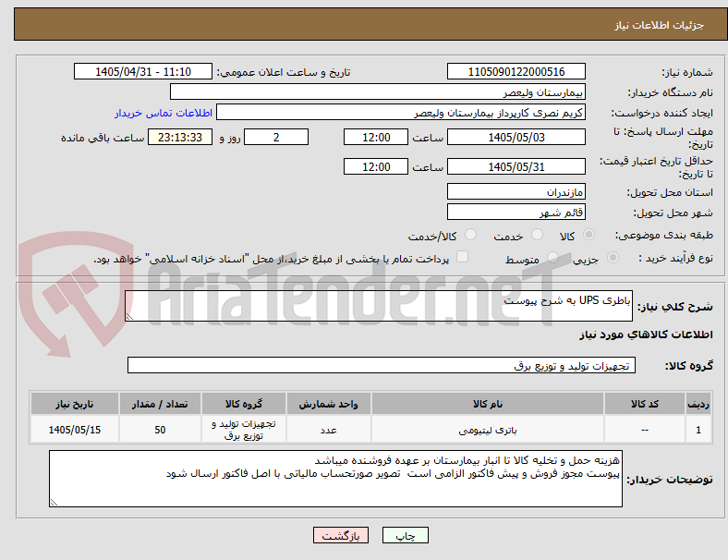
Task: Click the resize handle of buyer notes box
Action: pyautogui.click(x=54, y=503)
